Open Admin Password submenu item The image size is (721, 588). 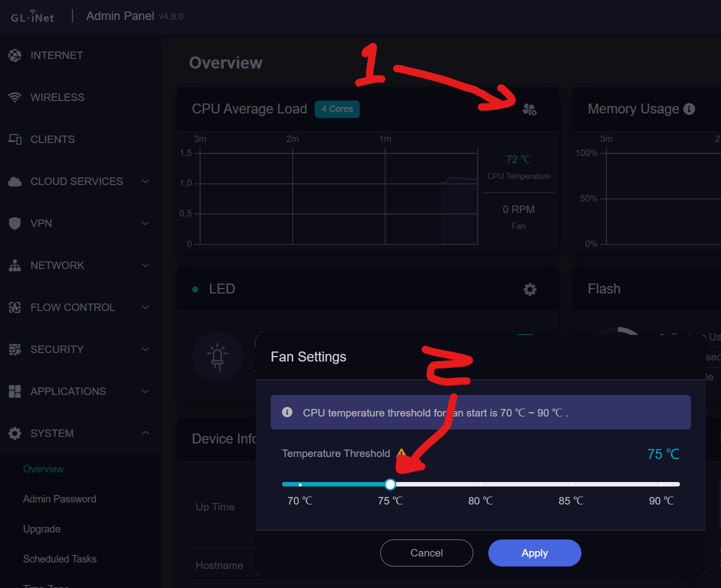click(60, 499)
